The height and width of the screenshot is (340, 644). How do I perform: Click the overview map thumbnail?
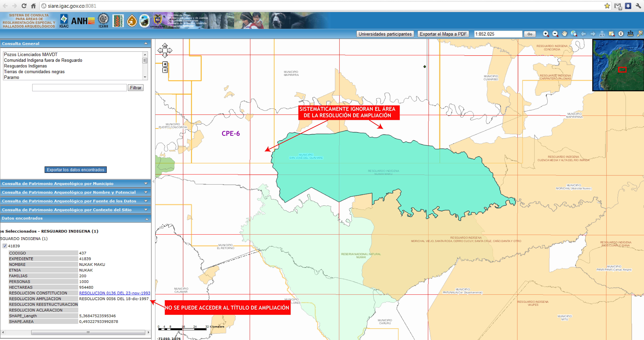(618, 65)
